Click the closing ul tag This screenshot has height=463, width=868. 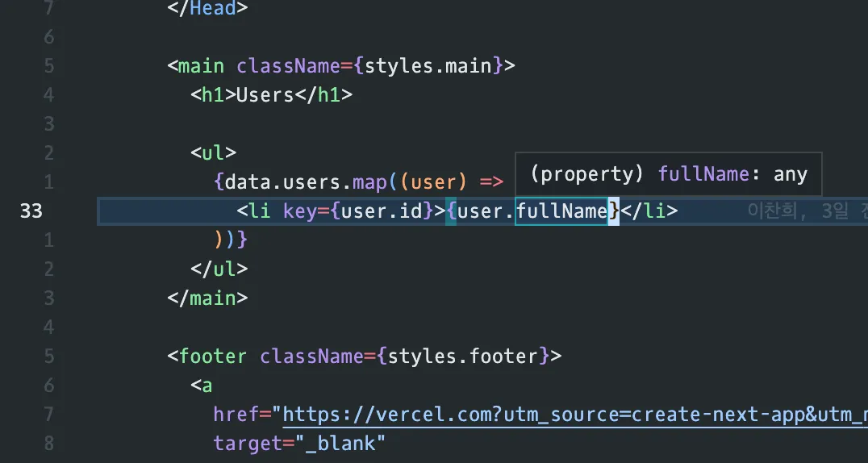point(219,269)
